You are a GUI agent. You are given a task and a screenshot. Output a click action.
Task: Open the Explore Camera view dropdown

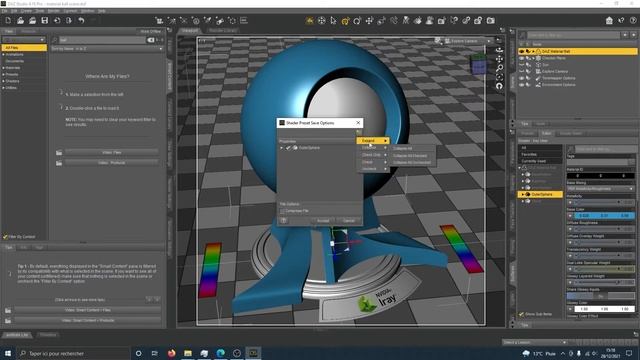pyautogui.click(x=469, y=41)
